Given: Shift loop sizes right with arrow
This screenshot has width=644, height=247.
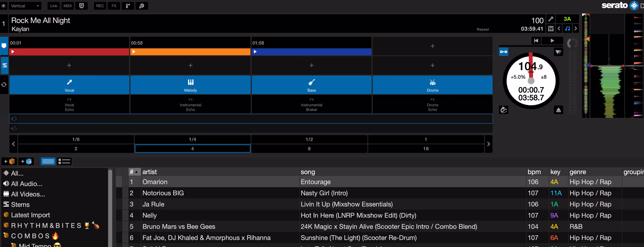Looking at the screenshot, I should click(x=489, y=144).
